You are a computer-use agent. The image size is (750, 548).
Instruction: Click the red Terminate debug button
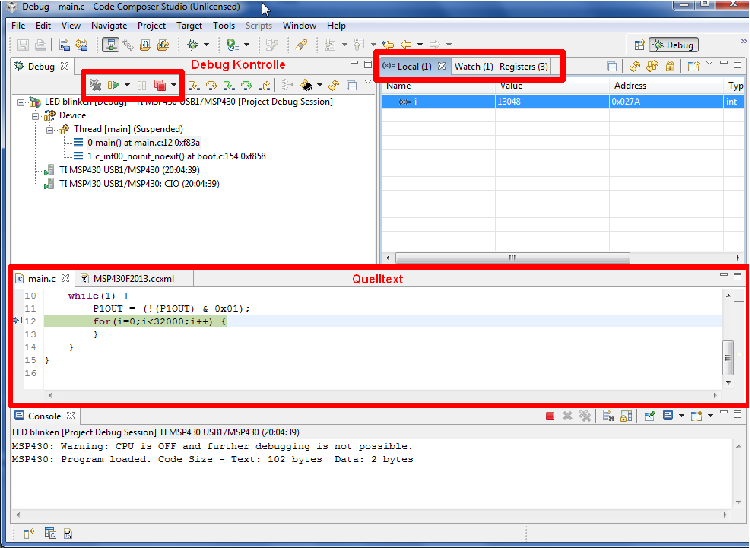[159, 86]
